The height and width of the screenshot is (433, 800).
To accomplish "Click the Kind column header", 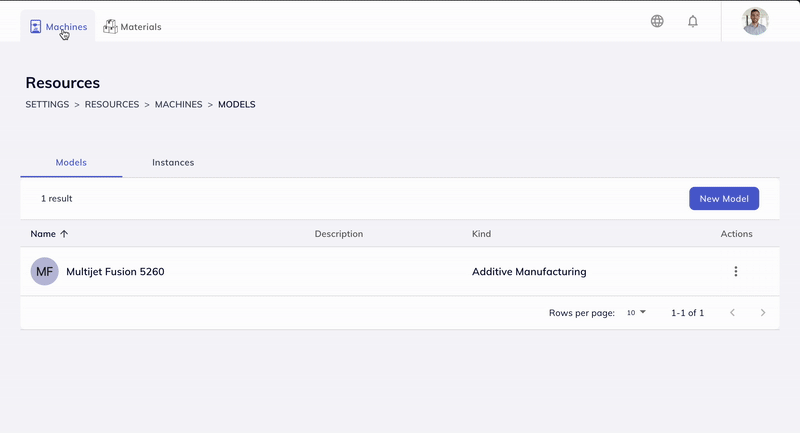I will coord(481,234).
